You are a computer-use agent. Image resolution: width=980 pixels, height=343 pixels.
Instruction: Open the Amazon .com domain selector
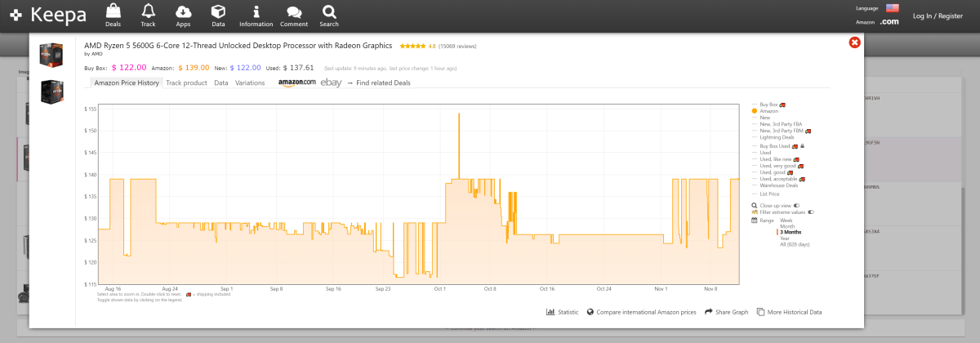pyautogui.click(x=889, y=22)
